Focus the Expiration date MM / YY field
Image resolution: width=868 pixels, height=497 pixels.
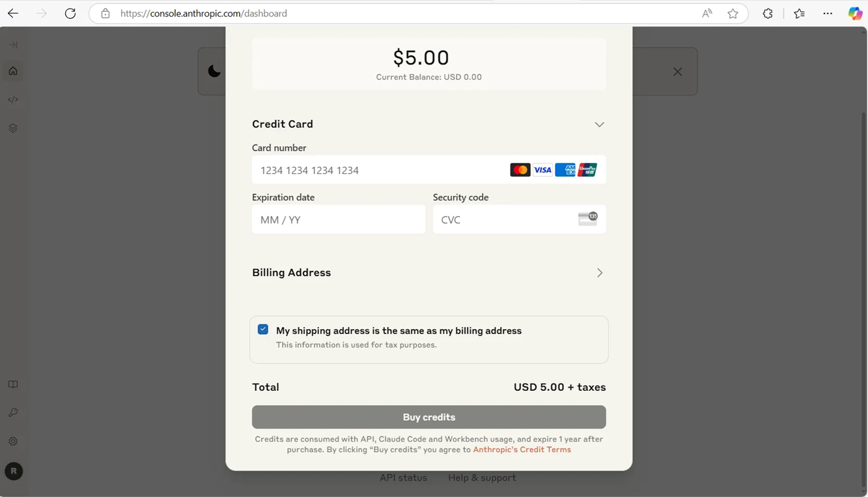[339, 220]
